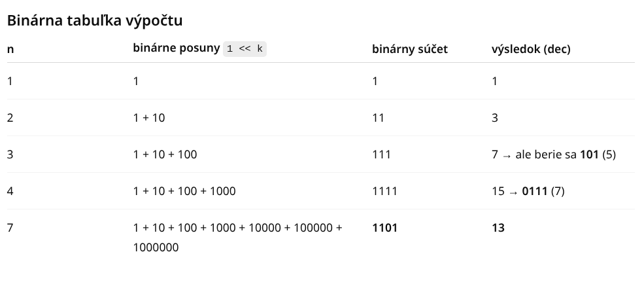This screenshot has height=288, width=644.
Task: Click the bold '1101' binary sum
Action: click(x=384, y=228)
